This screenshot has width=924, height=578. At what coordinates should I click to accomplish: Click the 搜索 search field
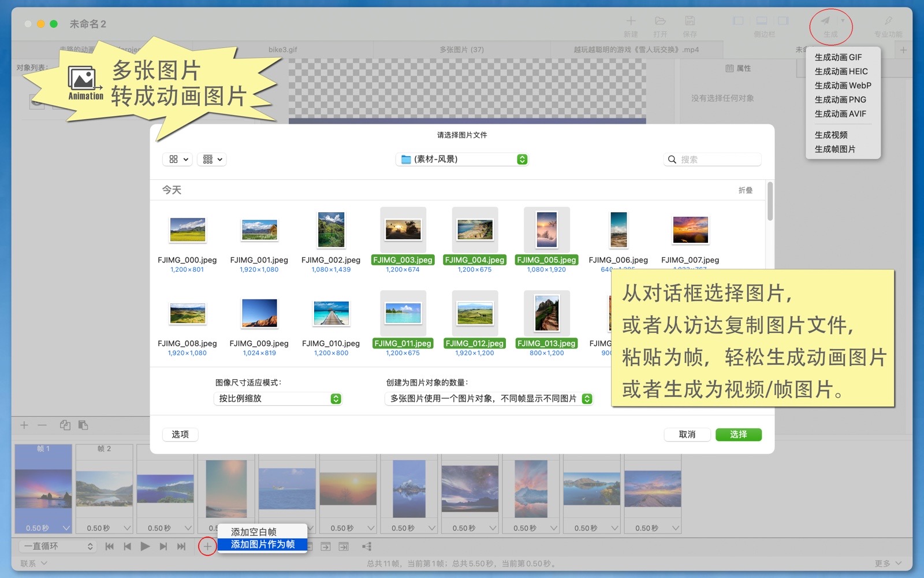(x=716, y=160)
